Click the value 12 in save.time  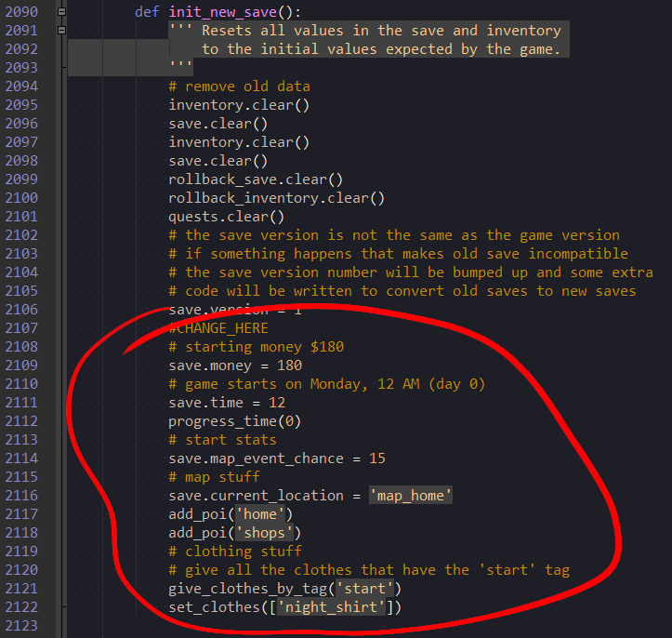277,403
